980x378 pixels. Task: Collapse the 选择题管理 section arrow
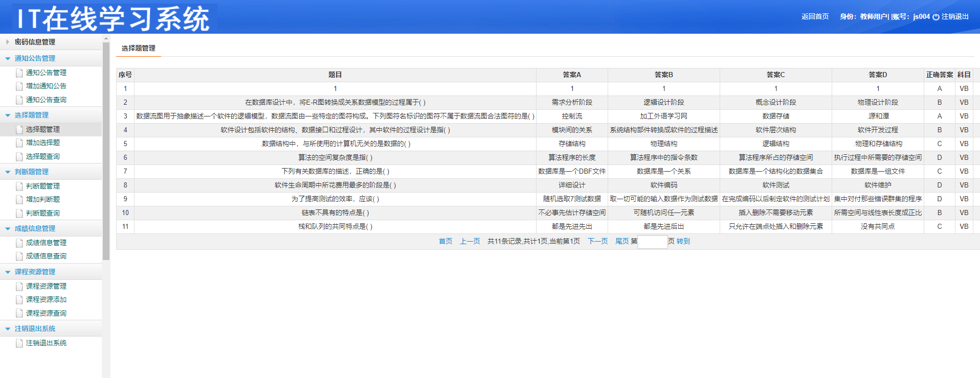pyautogui.click(x=8, y=115)
